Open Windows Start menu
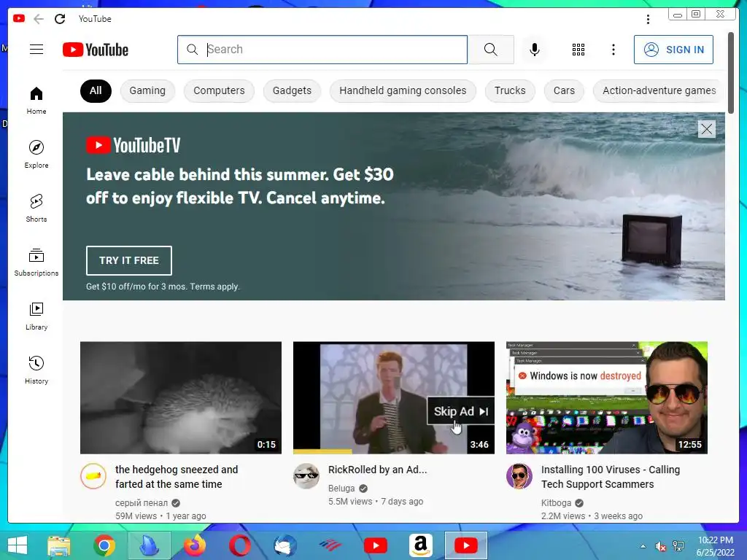Image resolution: width=747 pixels, height=560 pixels. (x=18, y=545)
